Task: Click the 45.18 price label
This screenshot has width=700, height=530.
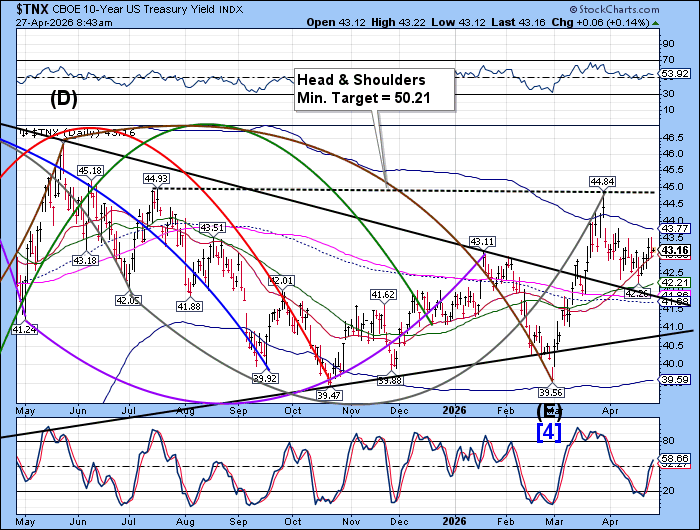Action: (91, 171)
